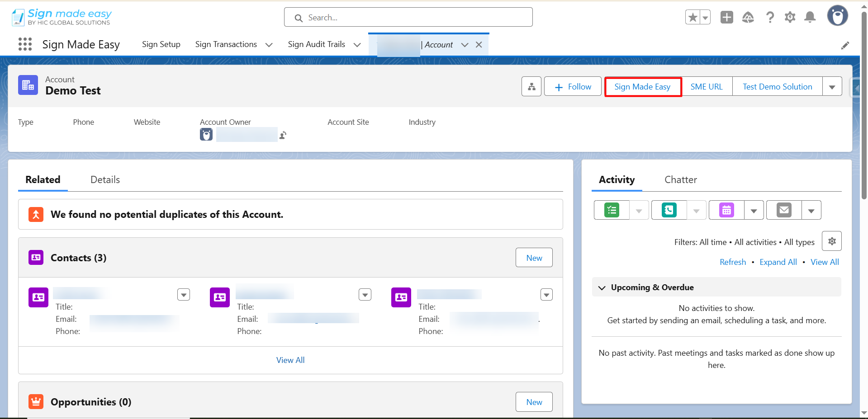868x419 pixels.
Task: Select the Log a Call icon
Action: (669, 210)
